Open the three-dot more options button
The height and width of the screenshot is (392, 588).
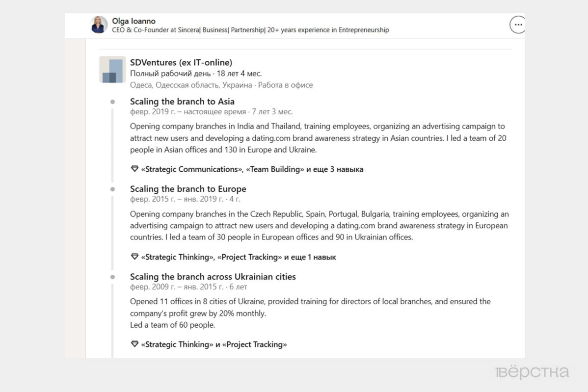[518, 25]
